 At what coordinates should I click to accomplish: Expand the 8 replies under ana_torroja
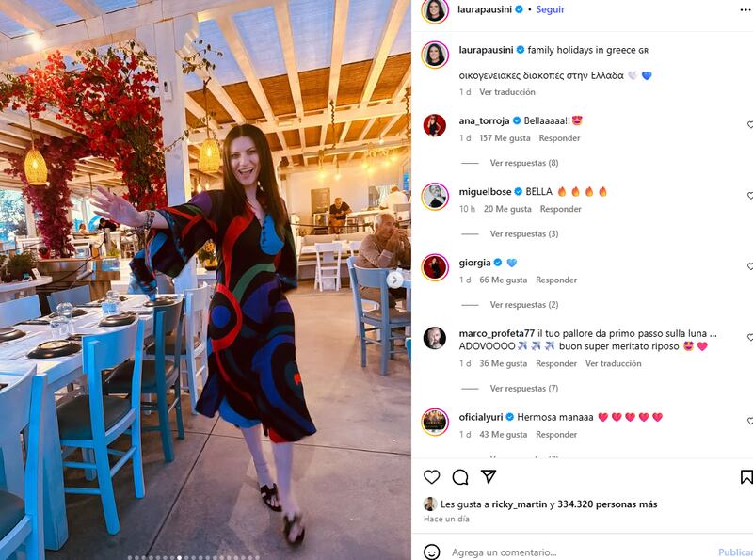point(524,163)
